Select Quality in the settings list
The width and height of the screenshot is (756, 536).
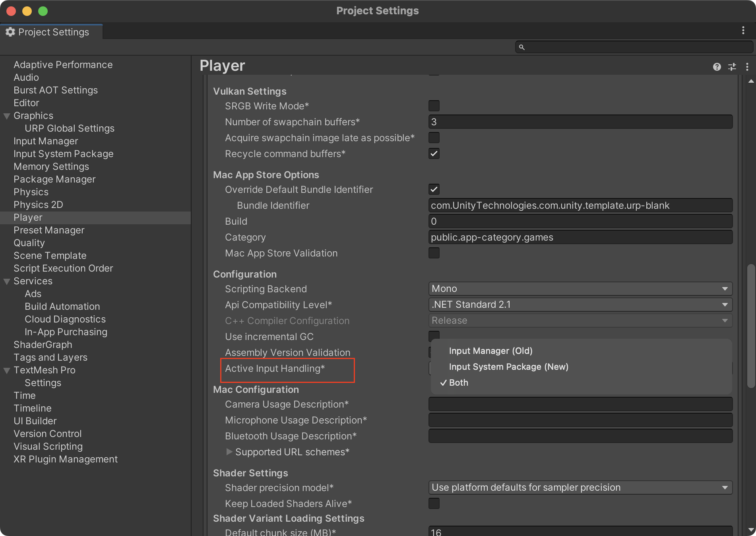tap(29, 243)
